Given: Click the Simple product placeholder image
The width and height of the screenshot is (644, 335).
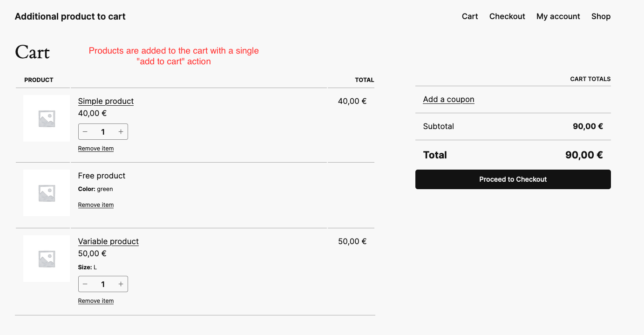Looking at the screenshot, I should (47, 118).
